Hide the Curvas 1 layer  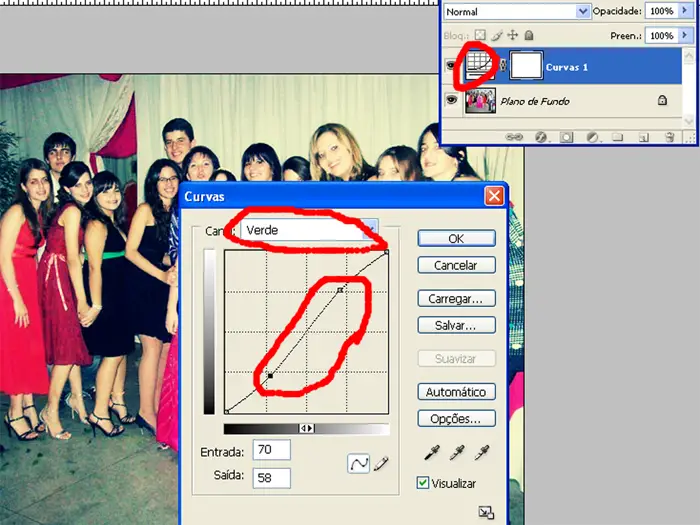tap(451, 67)
